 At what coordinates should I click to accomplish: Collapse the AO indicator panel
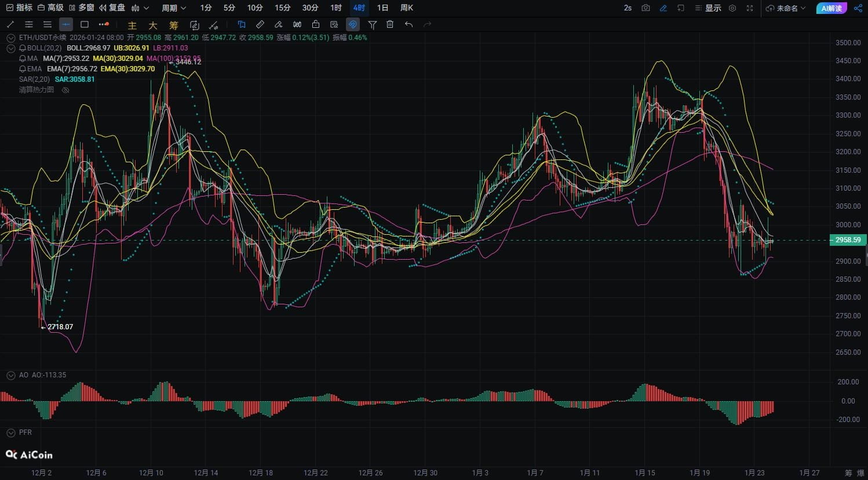pyautogui.click(x=10, y=375)
